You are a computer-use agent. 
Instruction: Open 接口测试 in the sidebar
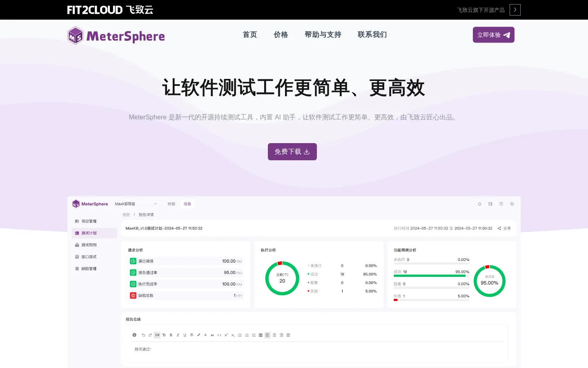point(86,257)
